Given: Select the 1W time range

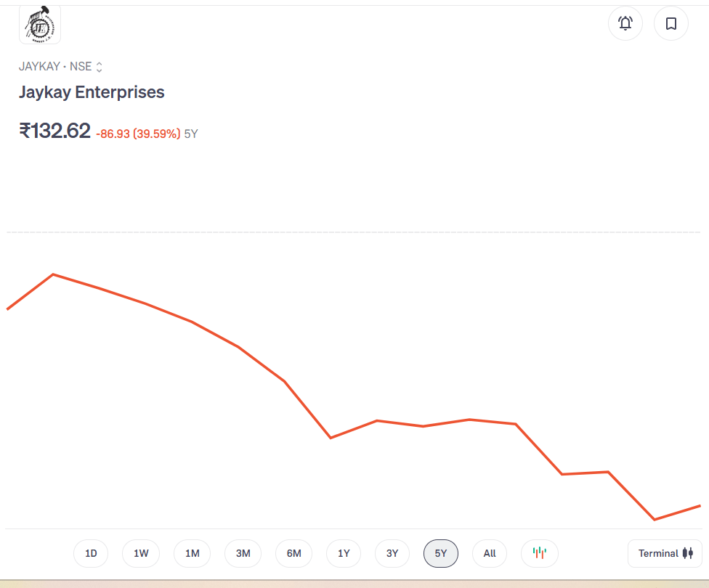Looking at the screenshot, I should click(x=141, y=553).
